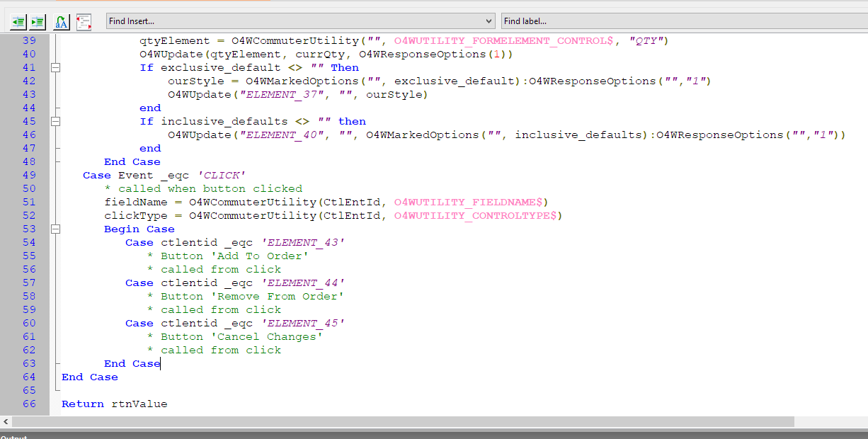Click the outdent (decrease indent) icon
Screen dimensions: 868x439
[x=18, y=22]
